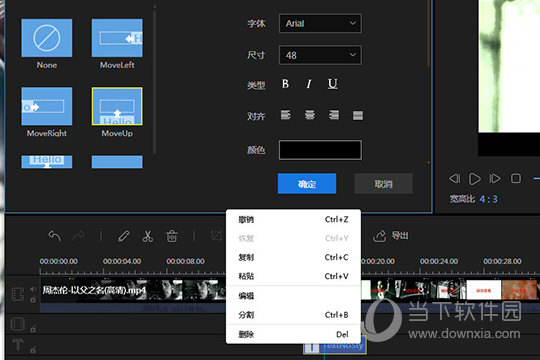
Task: Stop the preview playback
Action: point(516,178)
